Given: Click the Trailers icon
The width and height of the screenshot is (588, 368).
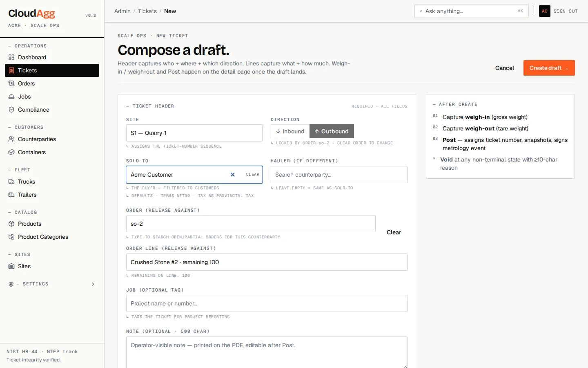Looking at the screenshot, I should (11, 195).
